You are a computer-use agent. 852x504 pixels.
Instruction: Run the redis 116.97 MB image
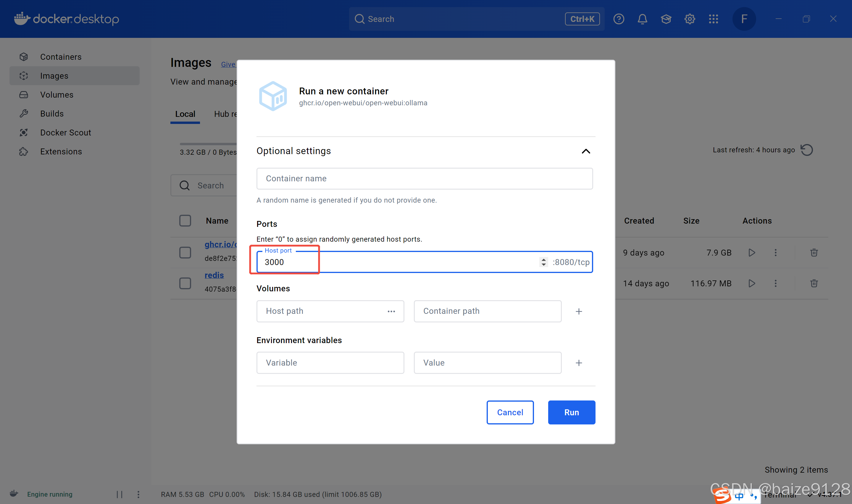click(751, 283)
